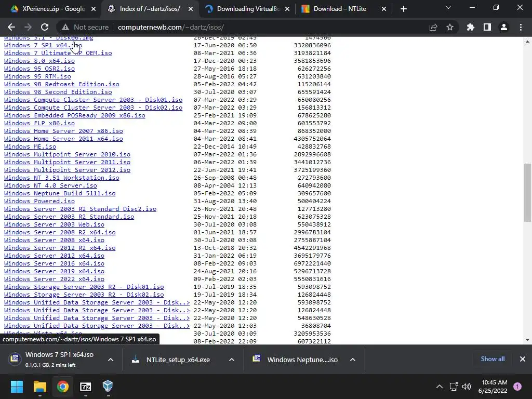532x399 pixels.
Task: Download Windows 98 Redtoast Edition.iso
Action: tap(62, 84)
